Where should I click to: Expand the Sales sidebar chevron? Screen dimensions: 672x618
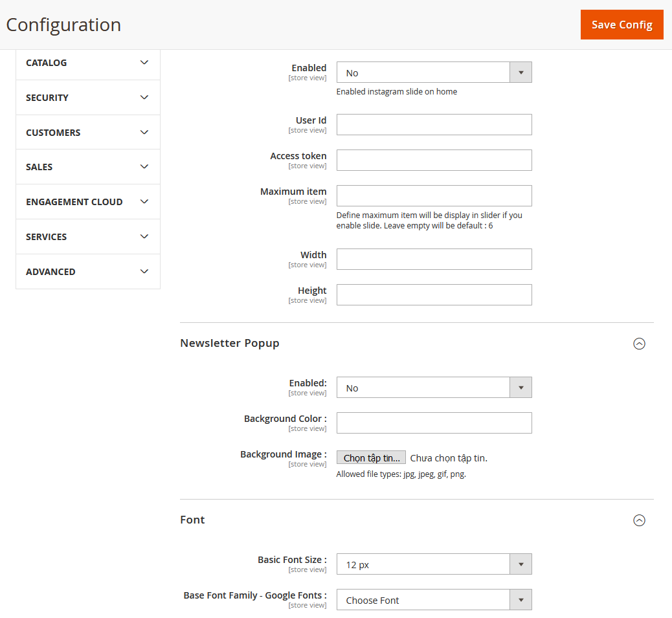click(144, 167)
